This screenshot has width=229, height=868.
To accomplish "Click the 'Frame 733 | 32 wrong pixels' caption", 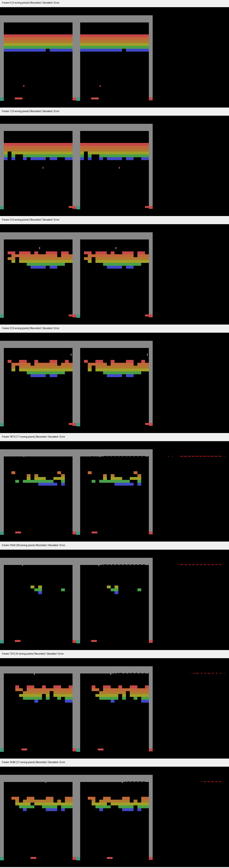I will coord(33,654).
